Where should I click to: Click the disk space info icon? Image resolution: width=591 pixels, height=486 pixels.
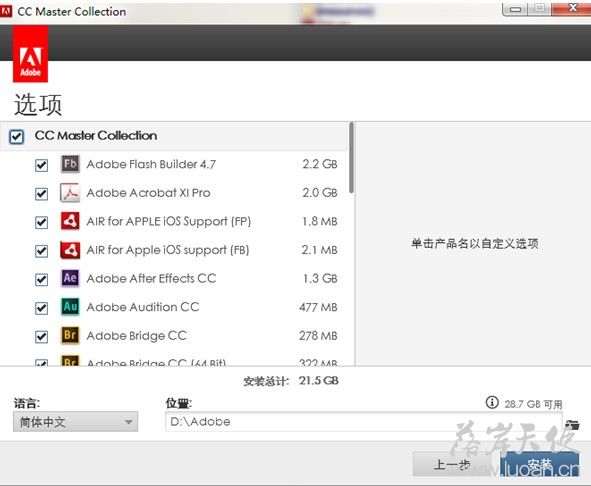pyautogui.click(x=492, y=403)
